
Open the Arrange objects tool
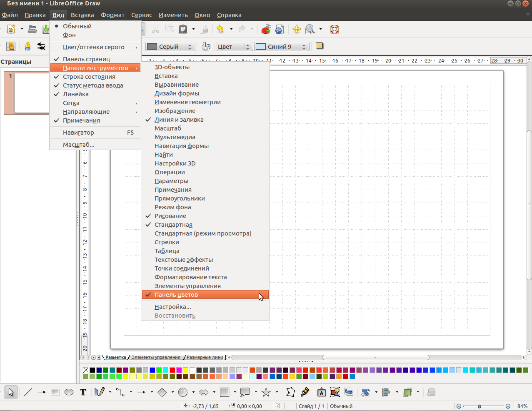[407, 392]
